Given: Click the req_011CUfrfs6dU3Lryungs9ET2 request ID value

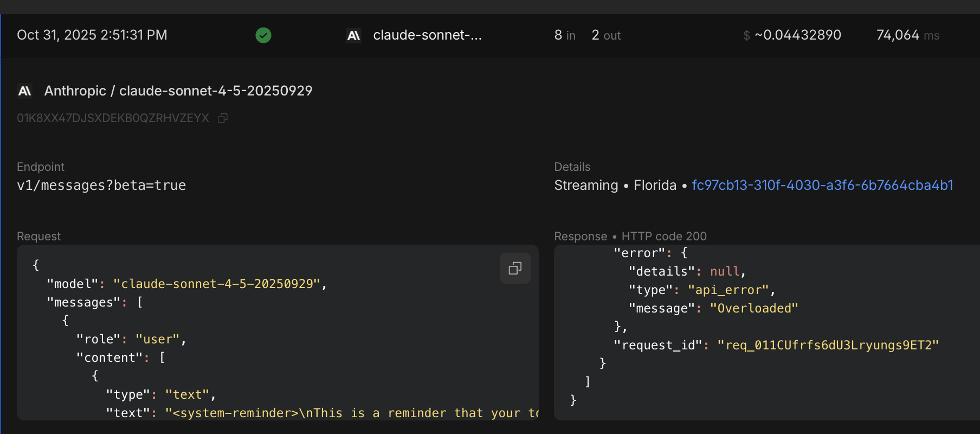Looking at the screenshot, I should click(828, 345).
